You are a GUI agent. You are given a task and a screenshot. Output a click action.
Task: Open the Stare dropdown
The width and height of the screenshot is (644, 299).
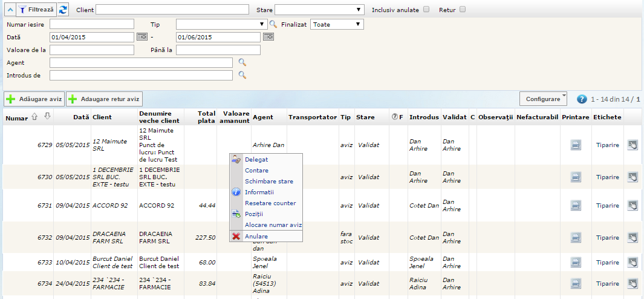coord(319,10)
